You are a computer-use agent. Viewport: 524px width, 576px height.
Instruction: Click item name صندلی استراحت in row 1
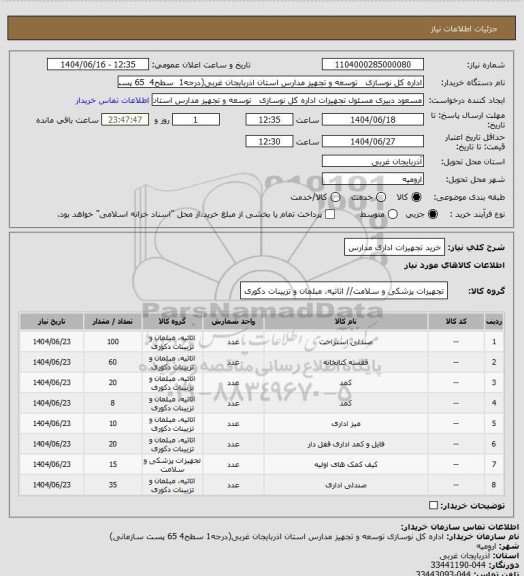[x=345, y=342]
